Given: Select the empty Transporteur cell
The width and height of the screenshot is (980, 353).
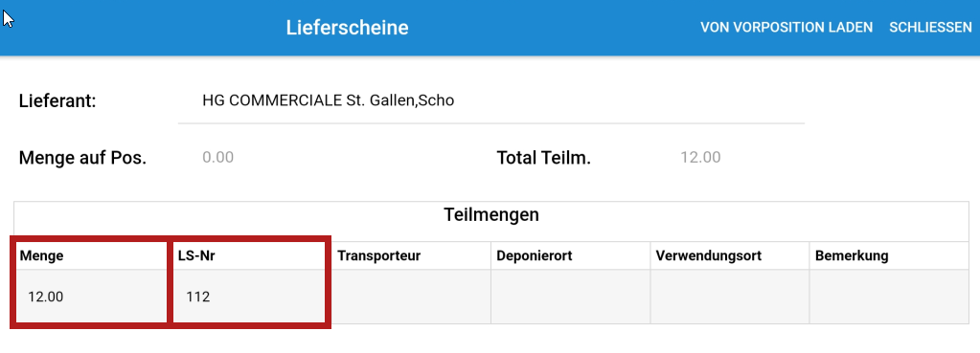Looking at the screenshot, I should pos(411,297).
